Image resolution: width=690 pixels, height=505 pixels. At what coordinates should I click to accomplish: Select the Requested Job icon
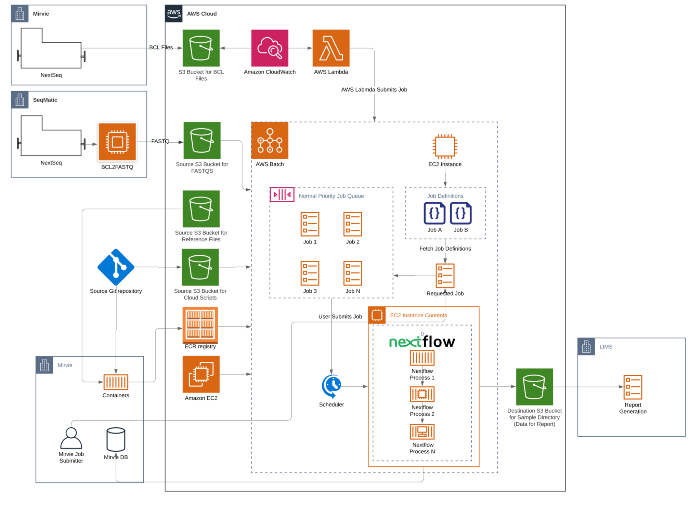445,276
